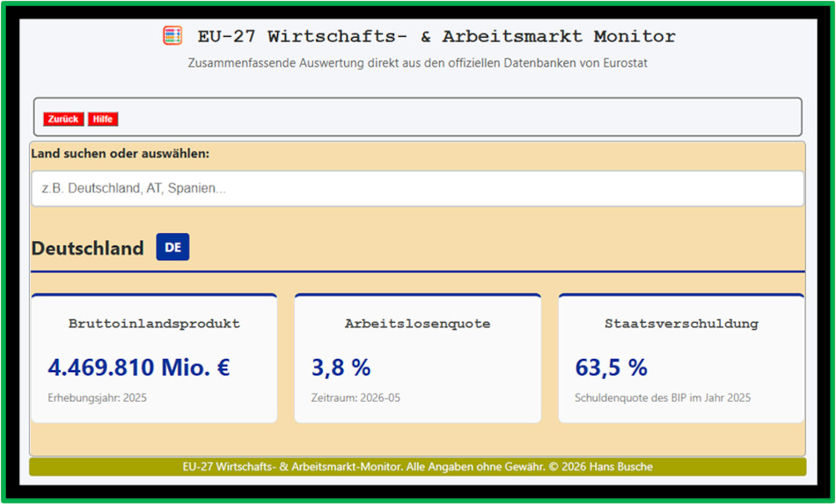Select the Staatsverschuldung card title
Viewport: 836px width, 504px height.
[x=681, y=324]
